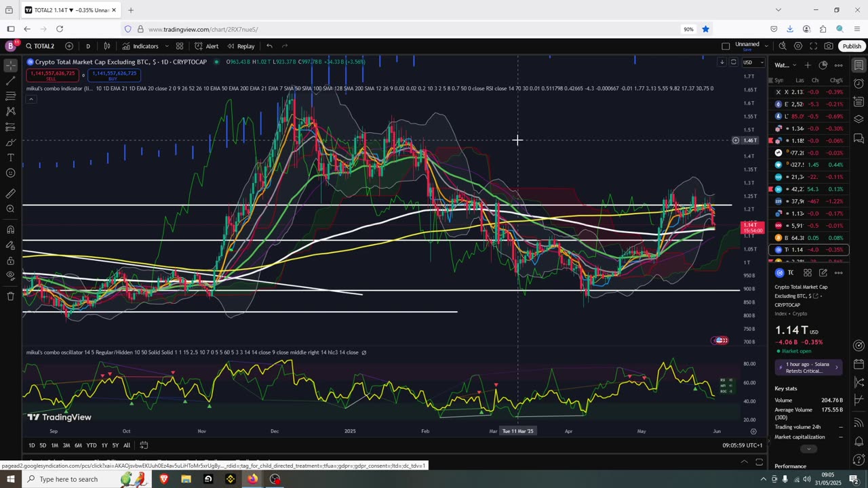The height and width of the screenshot is (488, 868).
Task: Enter fullscreen chart mode
Action: (x=813, y=46)
